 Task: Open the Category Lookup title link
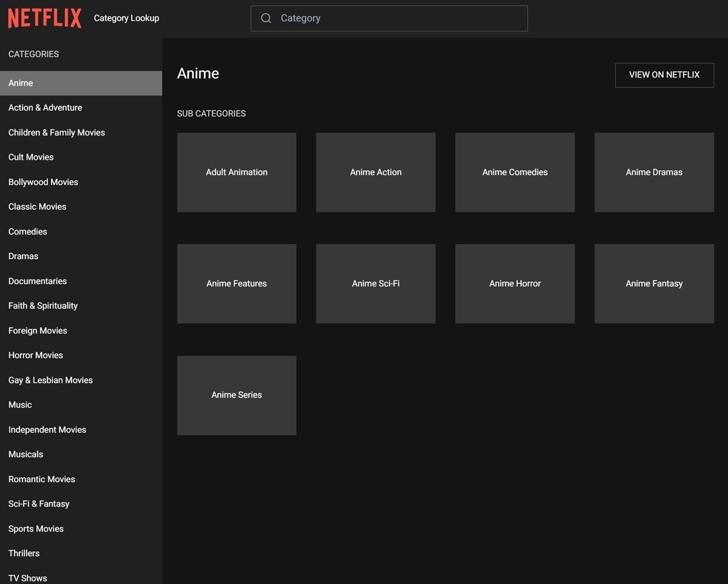click(126, 18)
